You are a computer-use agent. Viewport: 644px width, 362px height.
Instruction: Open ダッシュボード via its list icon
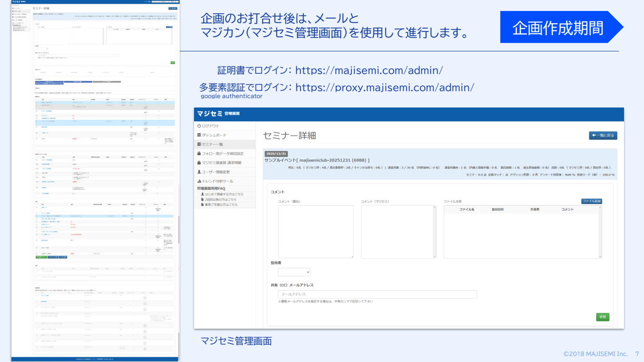point(199,135)
